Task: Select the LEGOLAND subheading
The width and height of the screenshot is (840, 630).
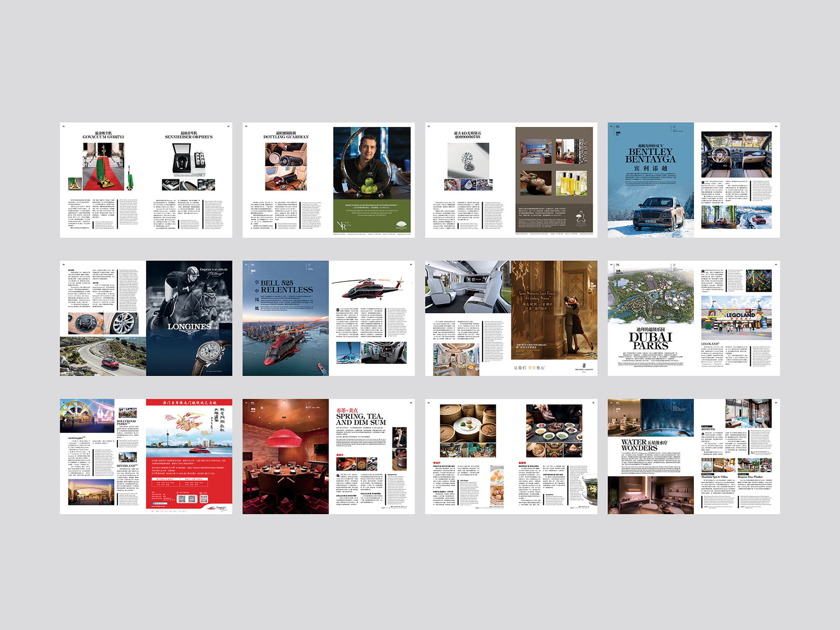Action: [x=710, y=344]
